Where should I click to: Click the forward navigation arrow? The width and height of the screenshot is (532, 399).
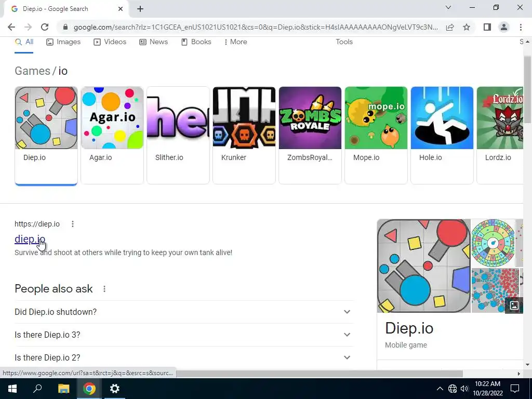(x=28, y=27)
